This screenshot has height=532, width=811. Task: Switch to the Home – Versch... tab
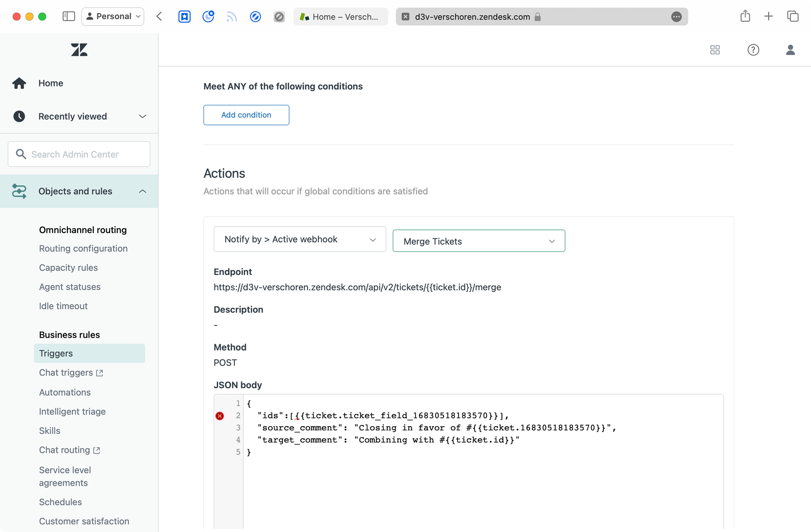(x=341, y=17)
